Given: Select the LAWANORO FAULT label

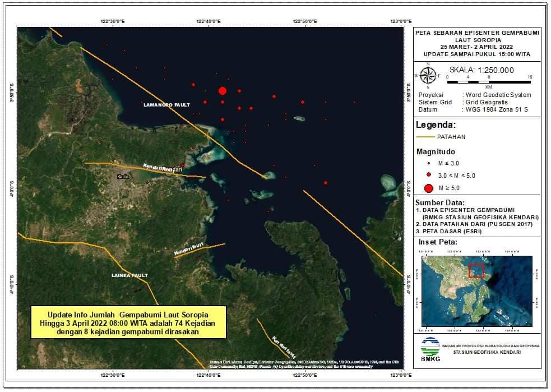Looking at the screenshot, I should [x=166, y=105].
